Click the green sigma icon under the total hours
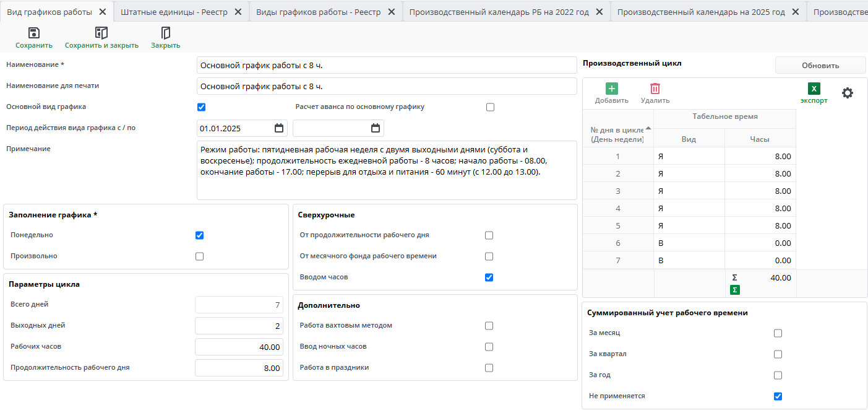 click(735, 290)
